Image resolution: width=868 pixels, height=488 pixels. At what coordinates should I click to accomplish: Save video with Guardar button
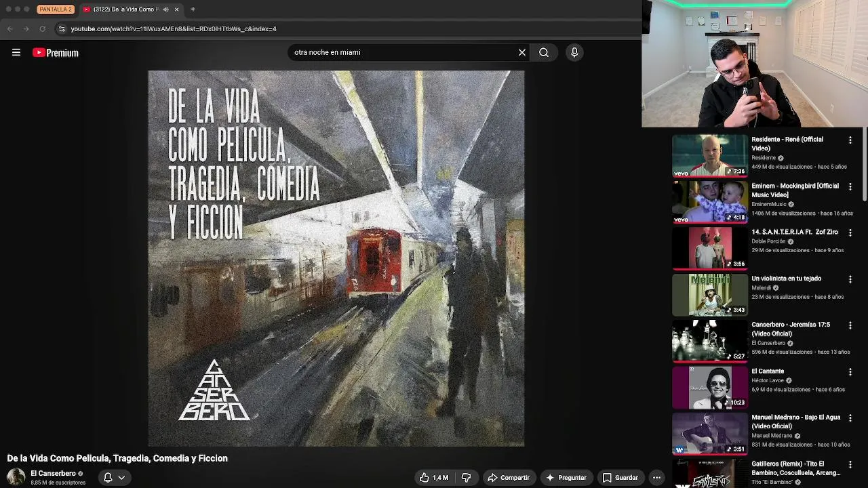(620, 477)
